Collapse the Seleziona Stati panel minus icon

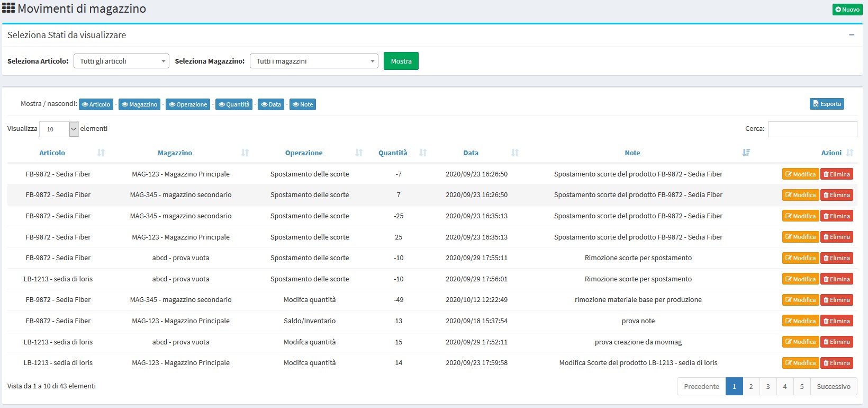coord(852,35)
